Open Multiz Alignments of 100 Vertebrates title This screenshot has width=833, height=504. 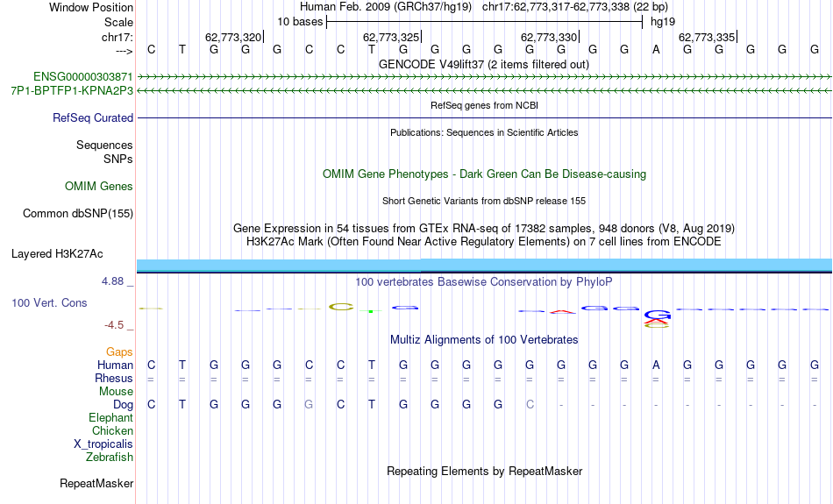(484, 339)
